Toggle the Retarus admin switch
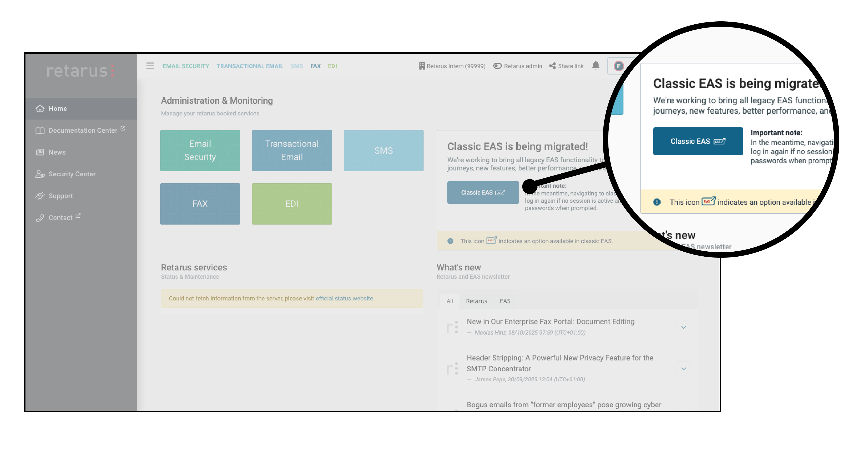 (x=497, y=66)
